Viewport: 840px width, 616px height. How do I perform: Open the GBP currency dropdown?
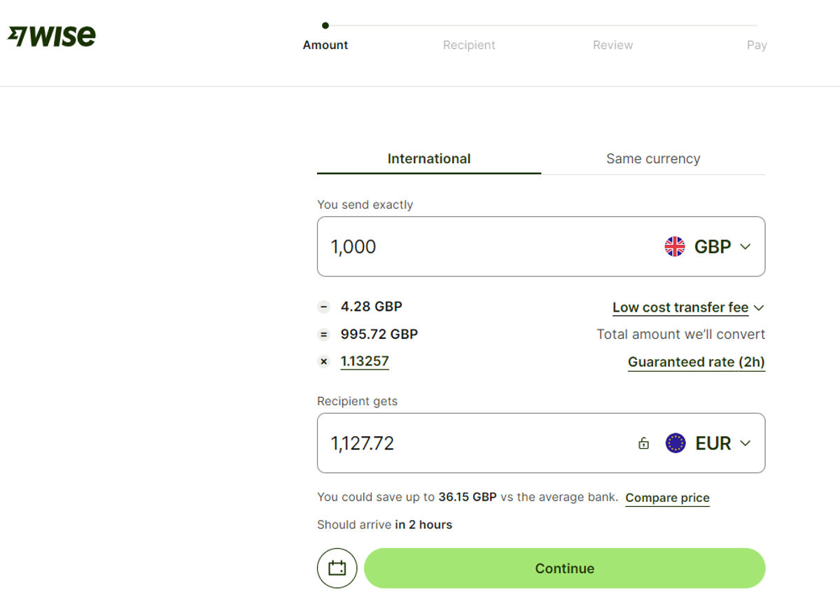click(x=721, y=246)
